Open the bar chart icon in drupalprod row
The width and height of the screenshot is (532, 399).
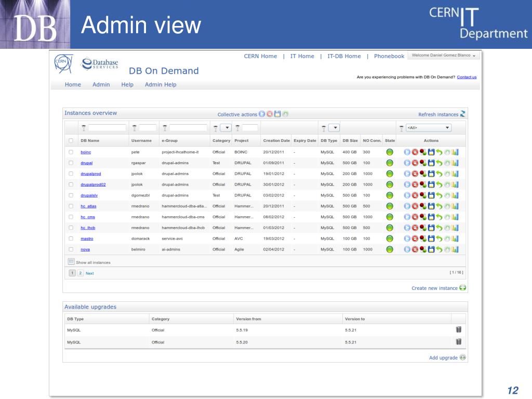[455, 174]
